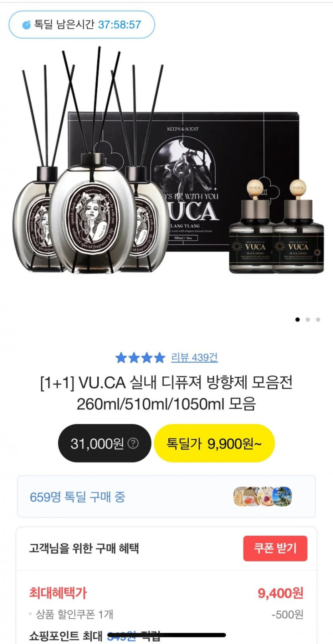Select the first image carousel dot
This screenshot has width=333, height=644.
[298, 319]
